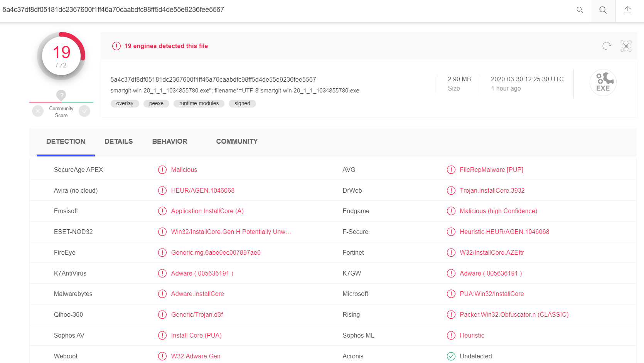Click the smartgit-win filename text
This screenshot has height=363, width=644.
235,91
